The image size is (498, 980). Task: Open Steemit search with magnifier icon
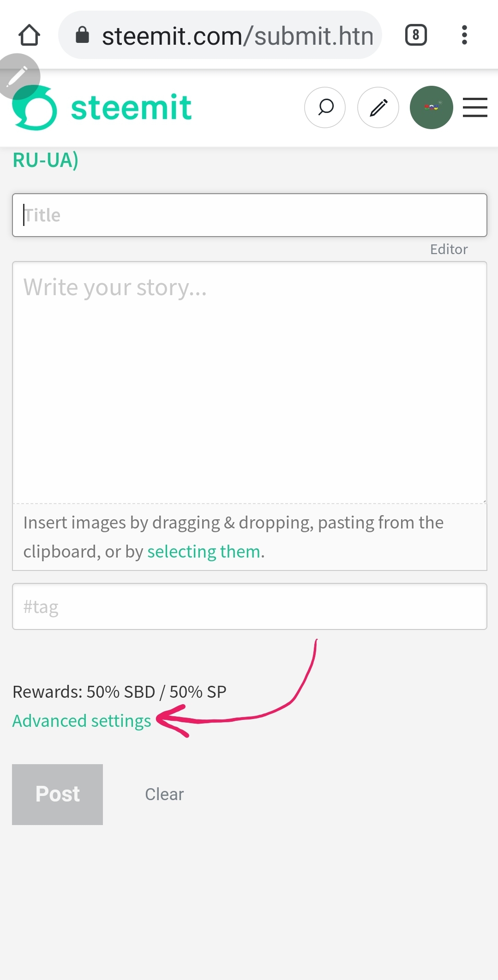point(325,107)
